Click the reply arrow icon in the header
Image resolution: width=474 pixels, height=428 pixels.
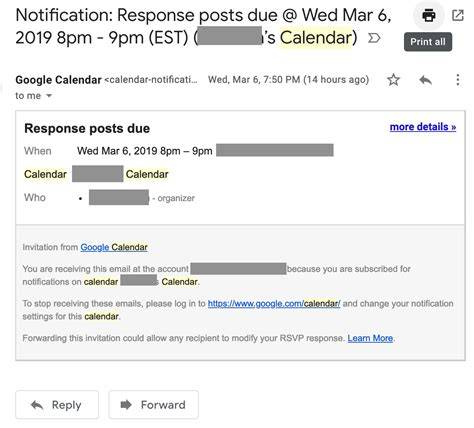coord(426,80)
